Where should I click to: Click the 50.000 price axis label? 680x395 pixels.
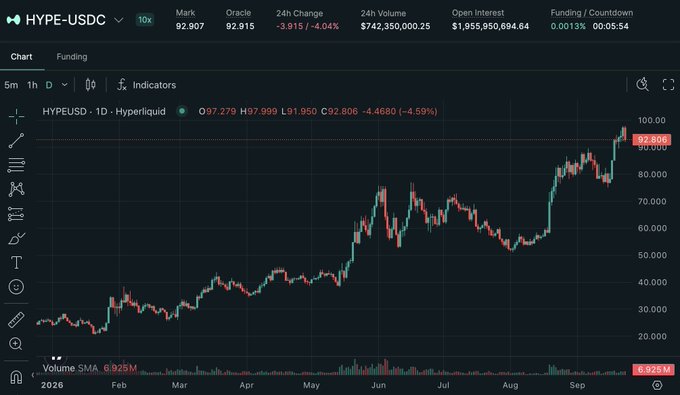pos(652,255)
